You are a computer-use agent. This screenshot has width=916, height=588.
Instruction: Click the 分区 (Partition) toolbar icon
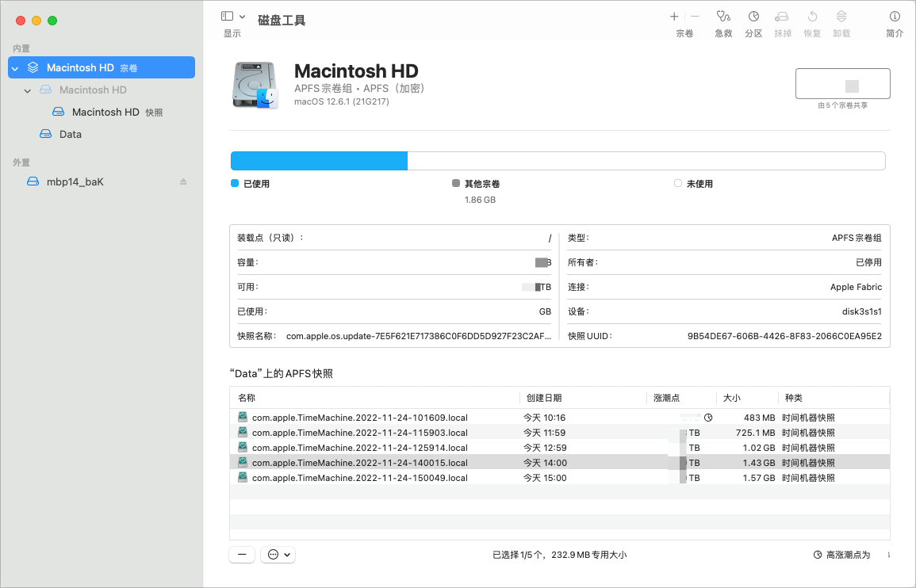tap(753, 17)
